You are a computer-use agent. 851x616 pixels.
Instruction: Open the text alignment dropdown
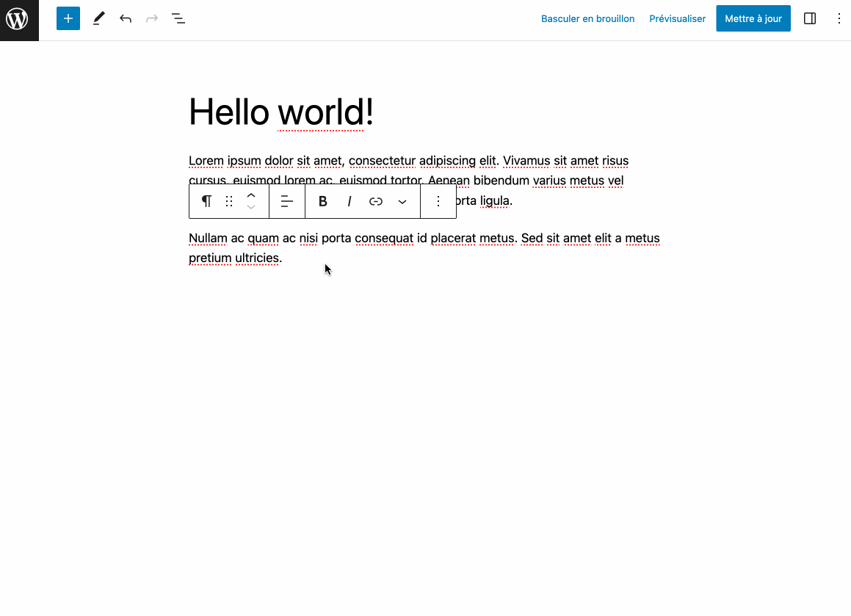click(287, 201)
